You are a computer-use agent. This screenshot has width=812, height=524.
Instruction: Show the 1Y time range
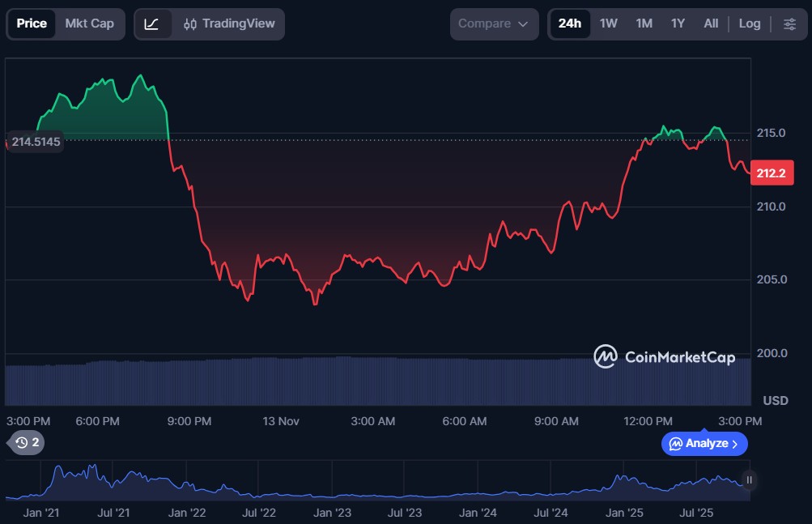pos(678,23)
